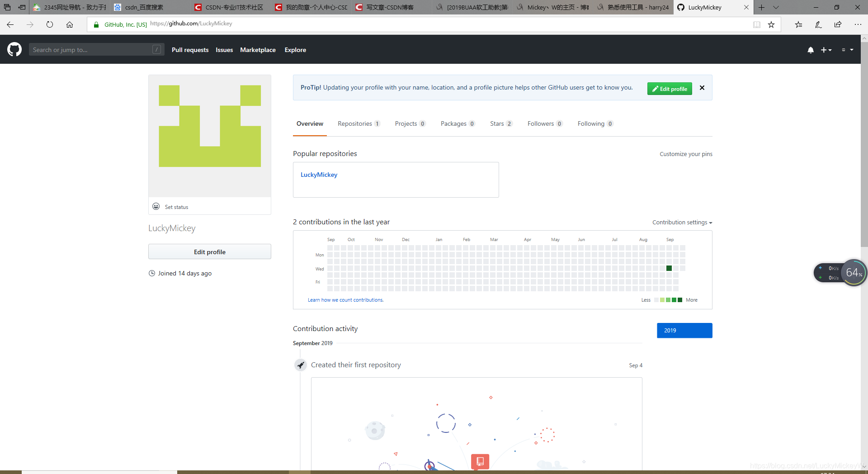This screenshot has width=868, height=474.
Task: View notifications via the bell icon
Action: coord(811,50)
